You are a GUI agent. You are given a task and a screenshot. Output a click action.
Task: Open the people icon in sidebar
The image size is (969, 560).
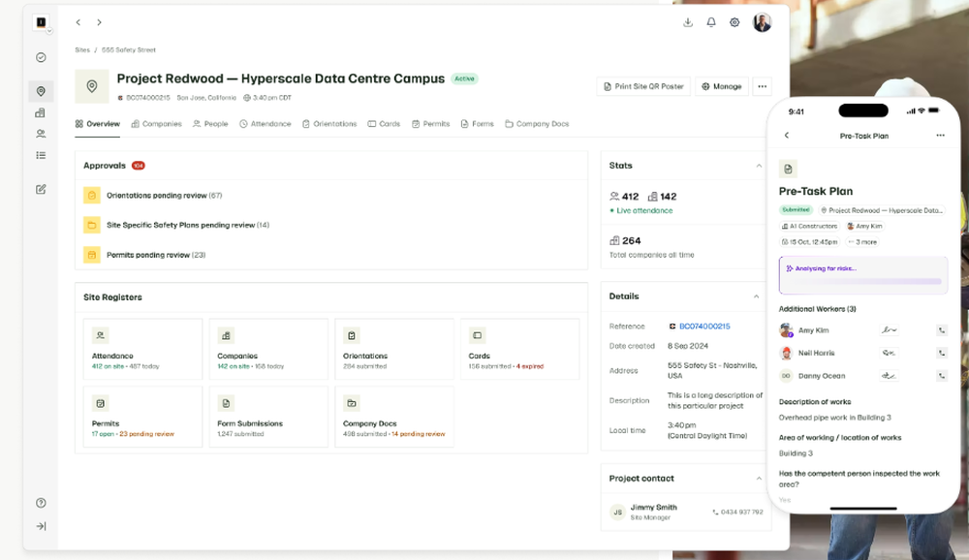(x=41, y=134)
